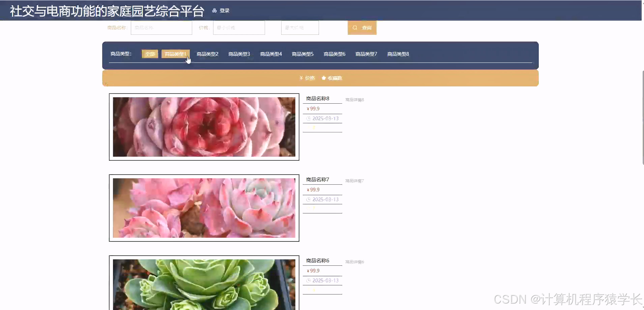Click the 最小价格 input field
This screenshot has width=644, height=310.
point(239,28)
